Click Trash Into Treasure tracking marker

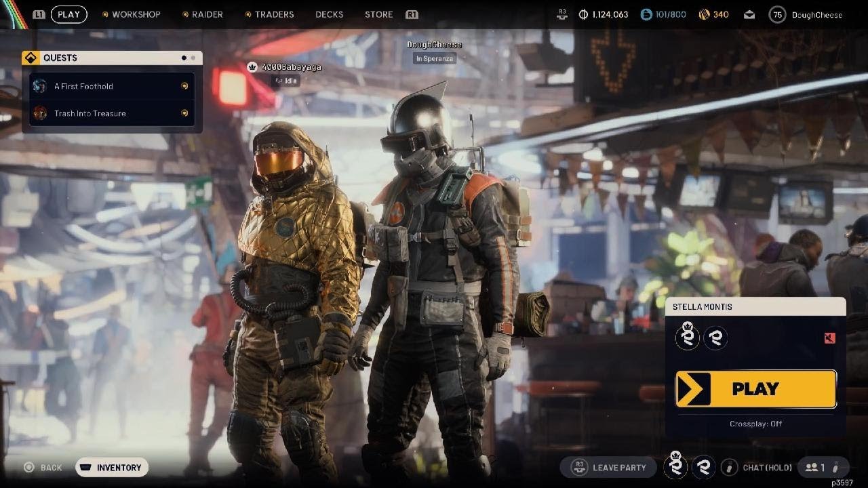(184, 113)
